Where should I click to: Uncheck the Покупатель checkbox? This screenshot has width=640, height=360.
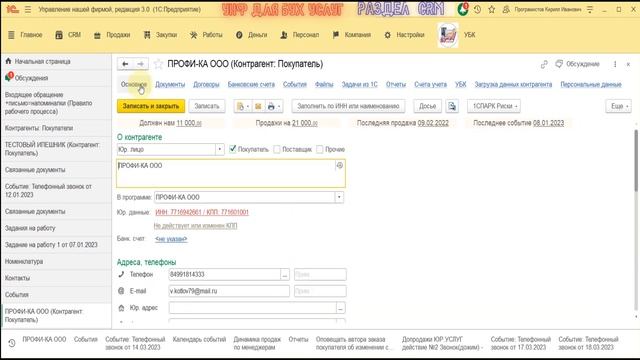point(233,149)
